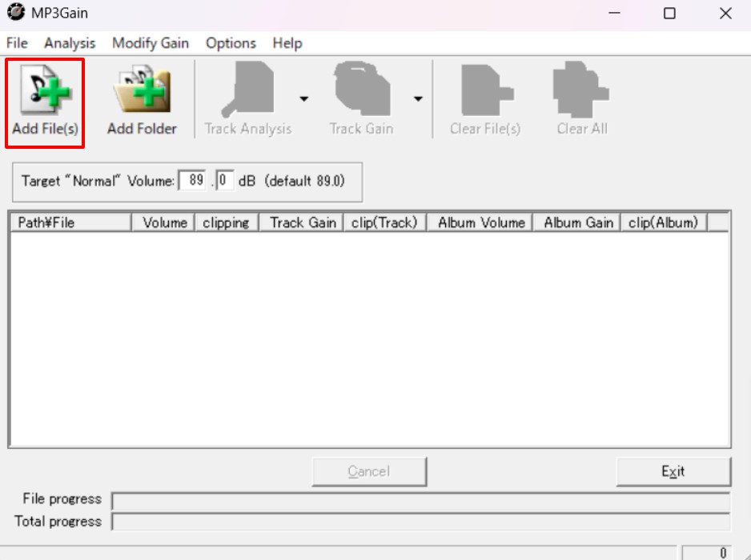Open the Modify Gain menu
The height and width of the screenshot is (560, 751).
point(151,43)
